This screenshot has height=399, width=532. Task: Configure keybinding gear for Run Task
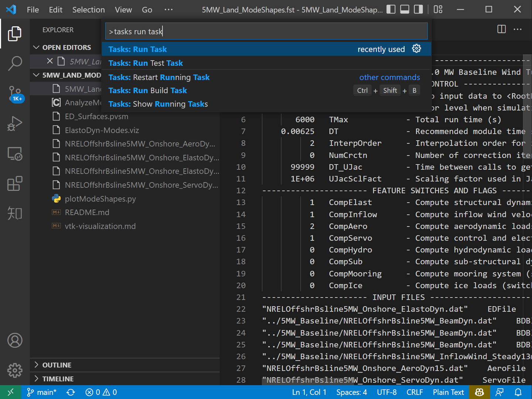(416, 49)
